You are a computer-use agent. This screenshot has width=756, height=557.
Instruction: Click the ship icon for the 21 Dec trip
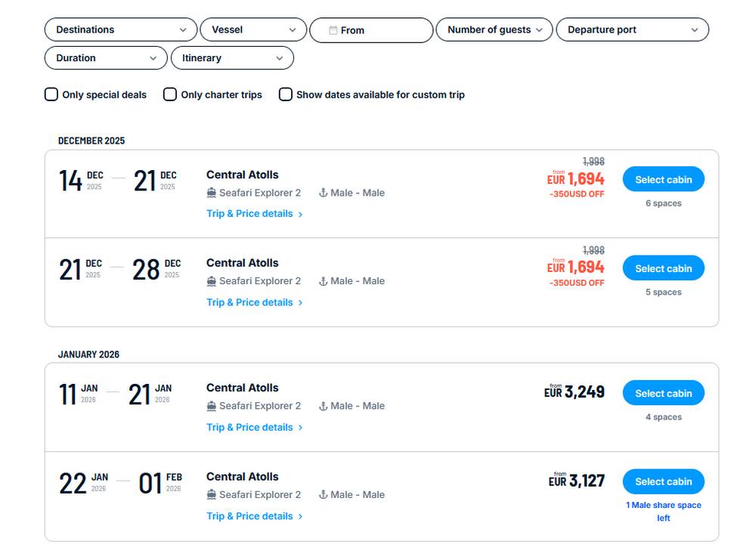point(212,281)
